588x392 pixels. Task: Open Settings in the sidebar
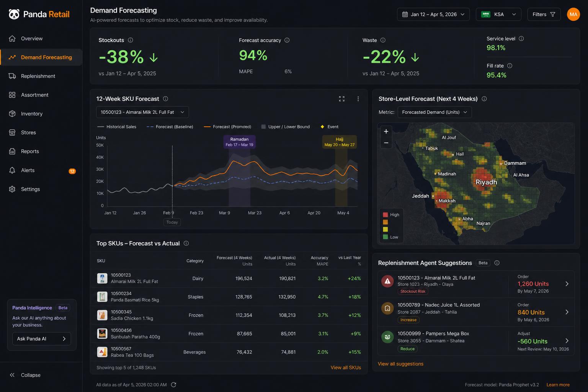(x=41, y=189)
